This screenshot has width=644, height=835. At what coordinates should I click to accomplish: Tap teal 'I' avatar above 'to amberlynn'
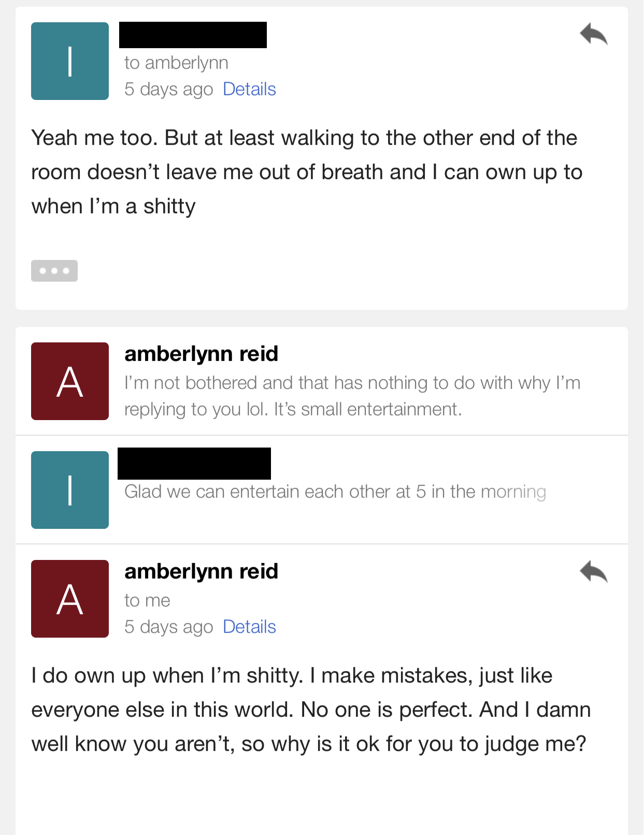click(70, 61)
